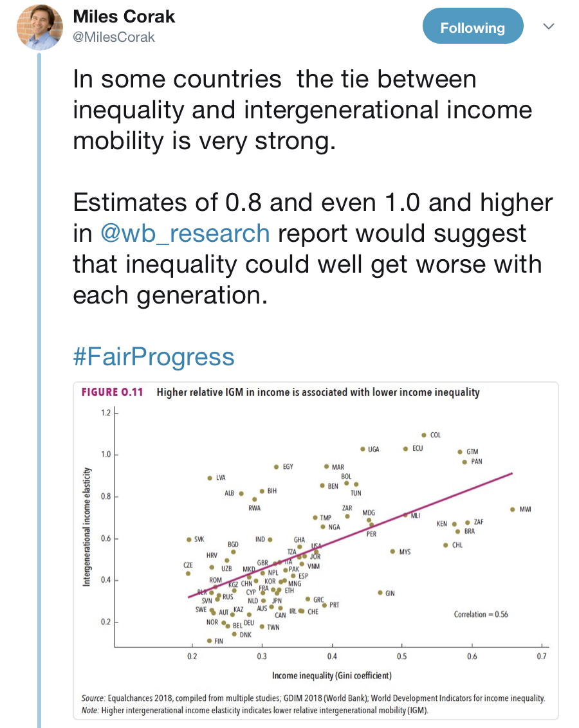The width and height of the screenshot is (579, 728).
Task: Expand the tweet options chevron
Action: coord(548,26)
